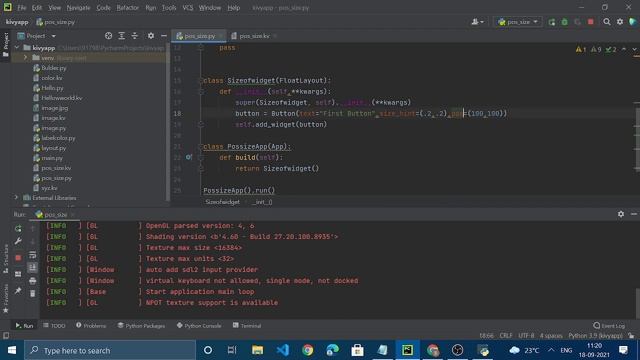Image resolution: width=640 pixels, height=360 pixels.
Task: Open the user account icon dropdown
Action: click(x=477, y=22)
